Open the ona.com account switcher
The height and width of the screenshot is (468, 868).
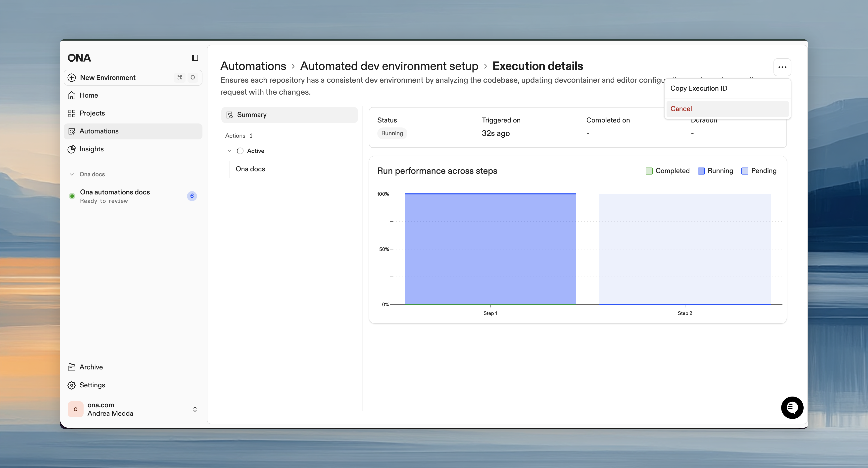tap(195, 409)
